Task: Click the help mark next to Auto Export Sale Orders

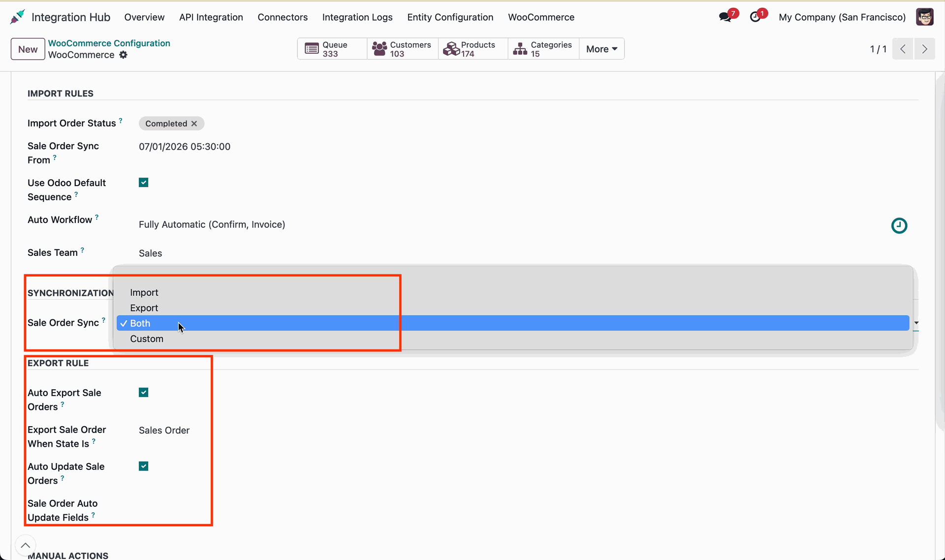Action: point(63,404)
